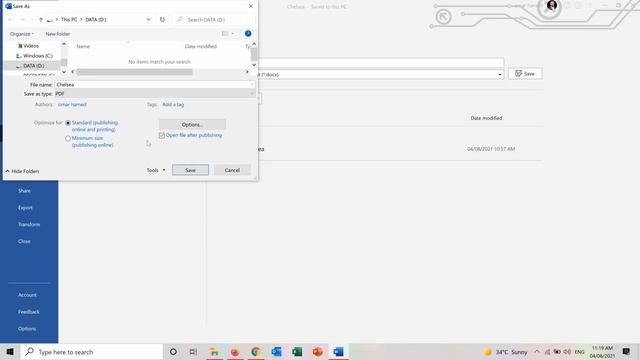This screenshot has height=360, width=640.
Task: Sort by the Name column header
Action: (83, 47)
